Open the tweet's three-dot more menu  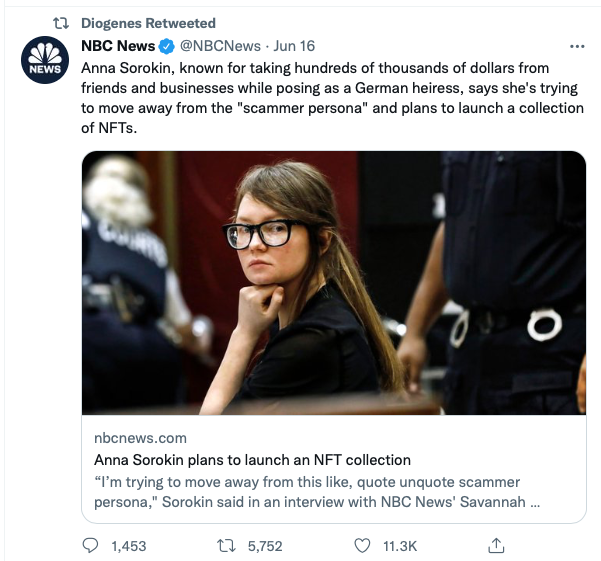(576, 46)
